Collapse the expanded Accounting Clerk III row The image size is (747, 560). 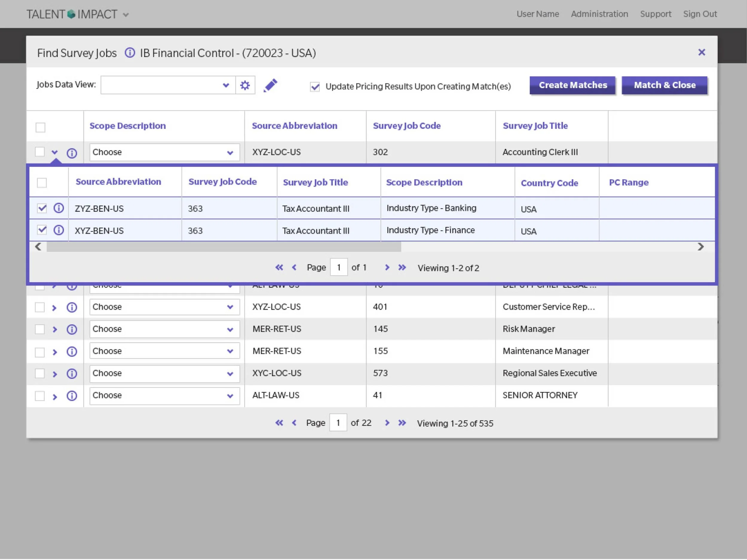coord(55,152)
